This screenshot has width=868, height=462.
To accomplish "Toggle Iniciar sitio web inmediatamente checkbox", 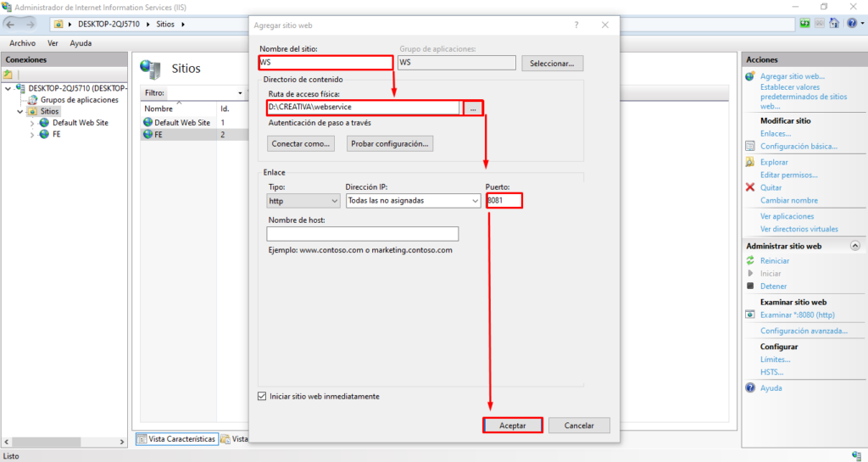I will coord(262,396).
